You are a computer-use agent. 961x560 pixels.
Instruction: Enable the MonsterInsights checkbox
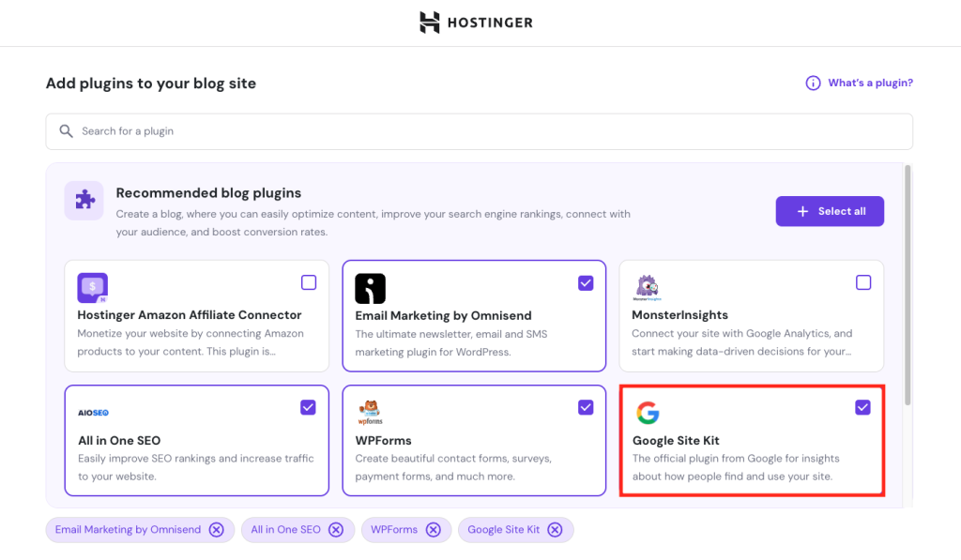862,282
